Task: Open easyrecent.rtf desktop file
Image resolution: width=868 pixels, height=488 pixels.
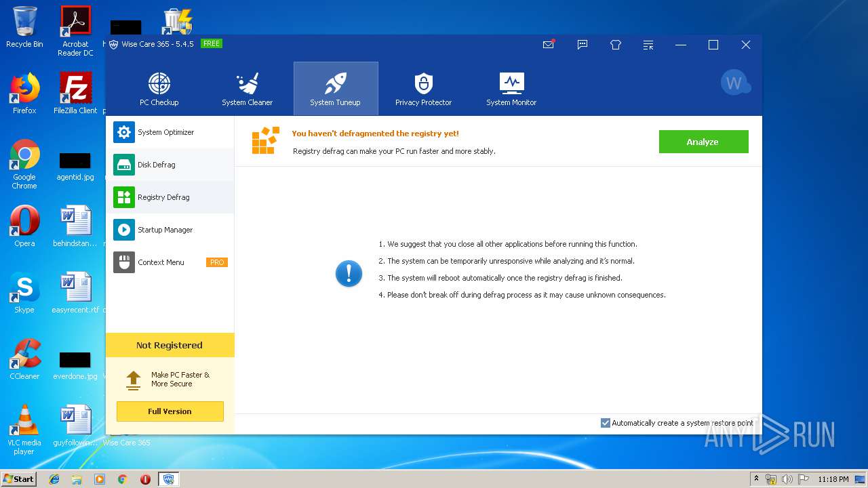Action: pyautogui.click(x=75, y=292)
